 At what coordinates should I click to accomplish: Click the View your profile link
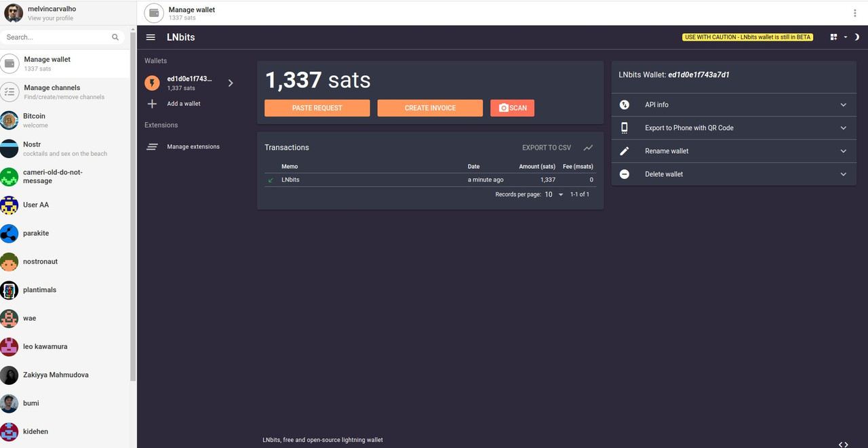[x=50, y=18]
